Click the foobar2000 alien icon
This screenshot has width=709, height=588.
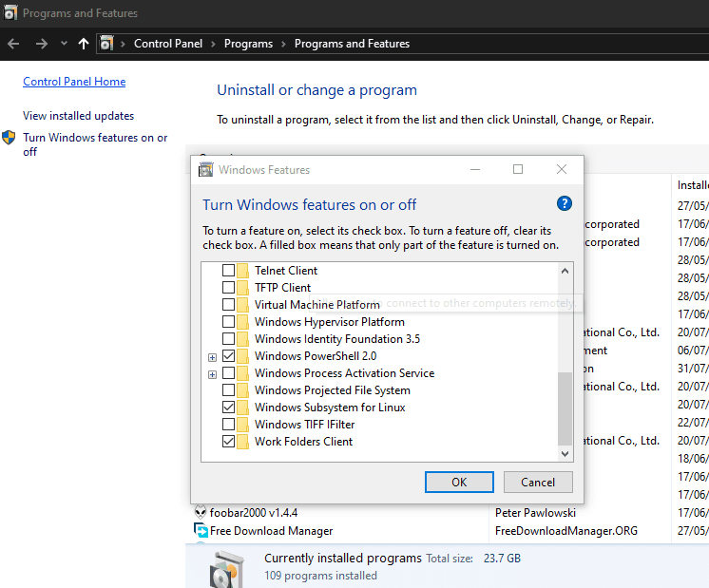coord(201,512)
